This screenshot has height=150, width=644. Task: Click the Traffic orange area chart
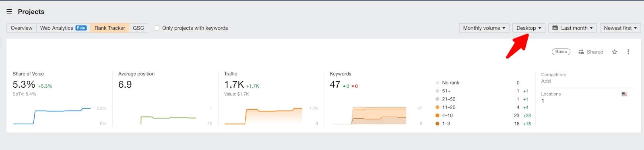(263, 116)
